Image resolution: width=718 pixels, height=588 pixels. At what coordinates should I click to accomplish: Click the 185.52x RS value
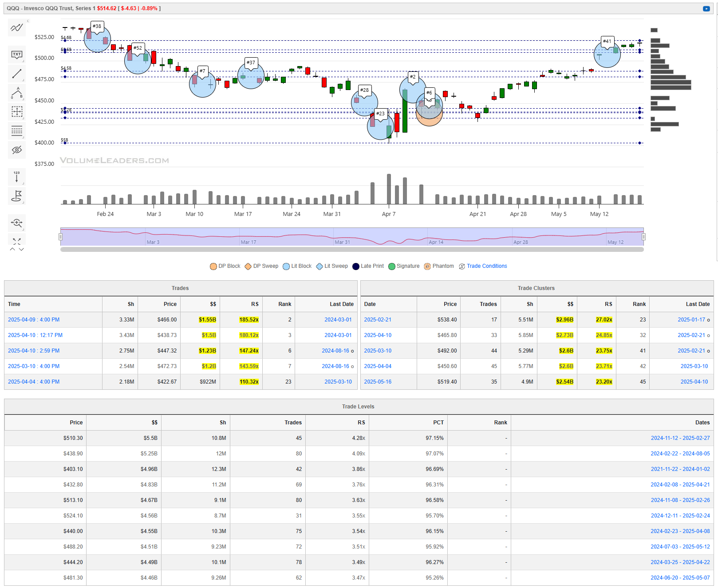pyautogui.click(x=249, y=320)
